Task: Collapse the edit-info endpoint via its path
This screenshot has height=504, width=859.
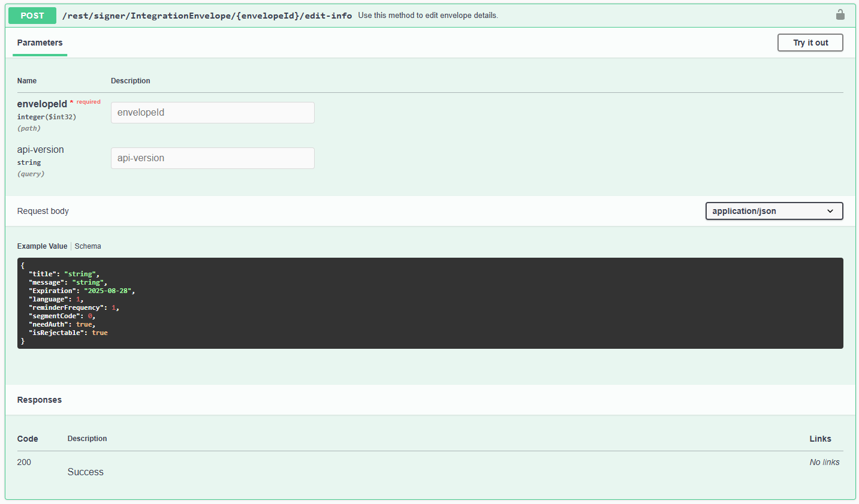Action: tap(207, 16)
